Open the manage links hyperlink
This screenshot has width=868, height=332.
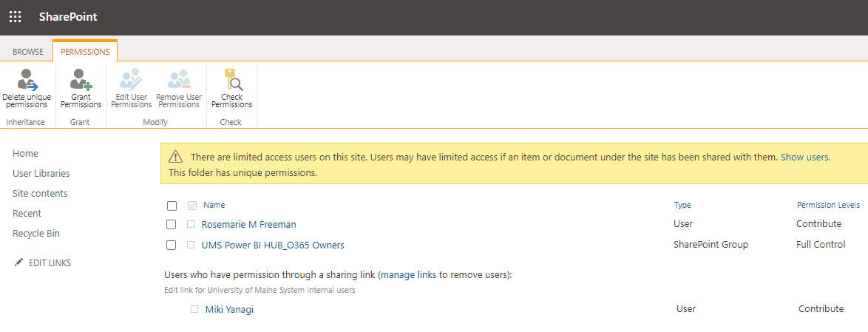pos(409,274)
